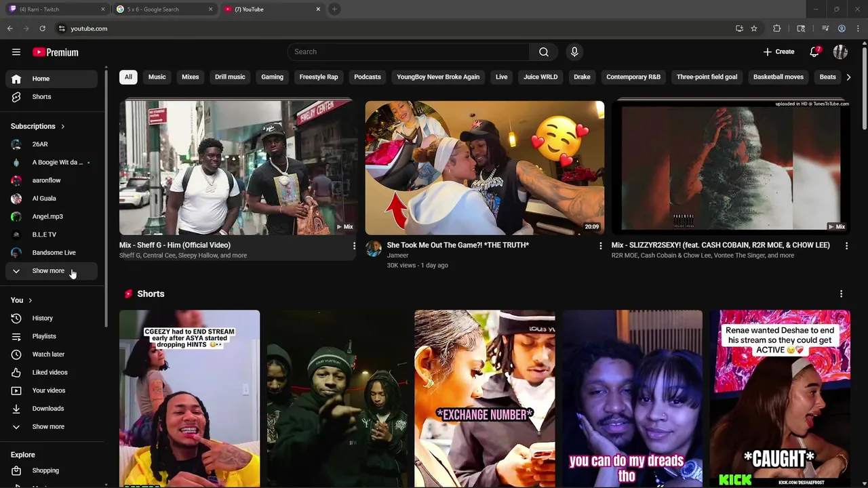Open Liked videos
Image resolution: width=868 pixels, height=488 pixels.
click(x=52, y=372)
